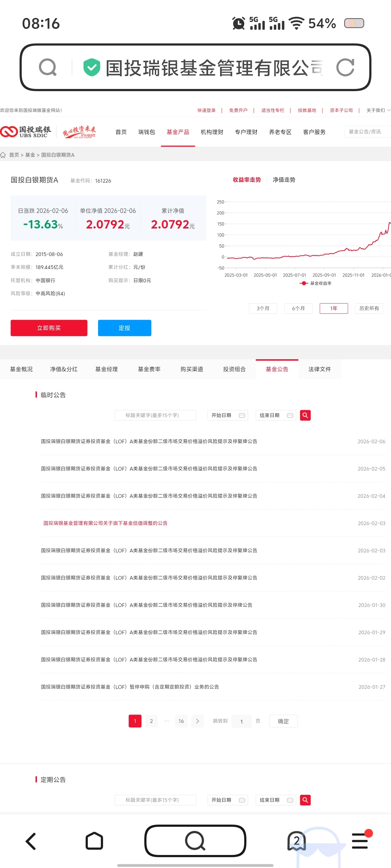The height and width of the screenshot is (868, 391).
Task: Tap the browser home icon
Action: [94, 841]
